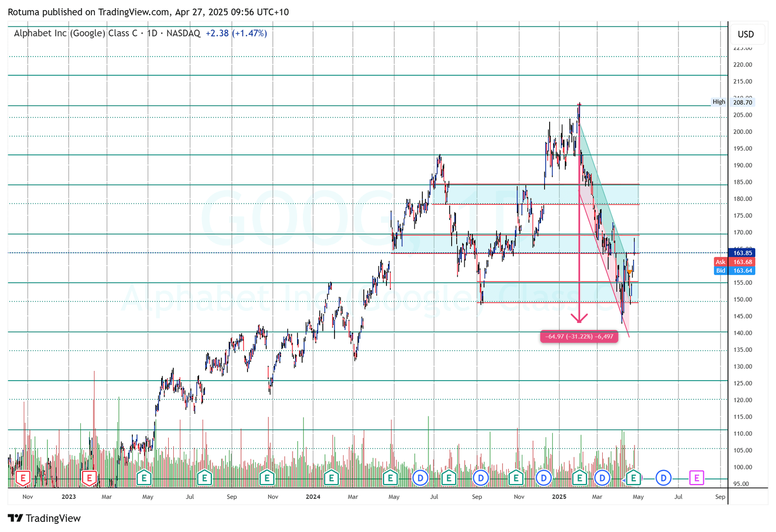Select the earnings marker from late July 2024

[449, 477]
